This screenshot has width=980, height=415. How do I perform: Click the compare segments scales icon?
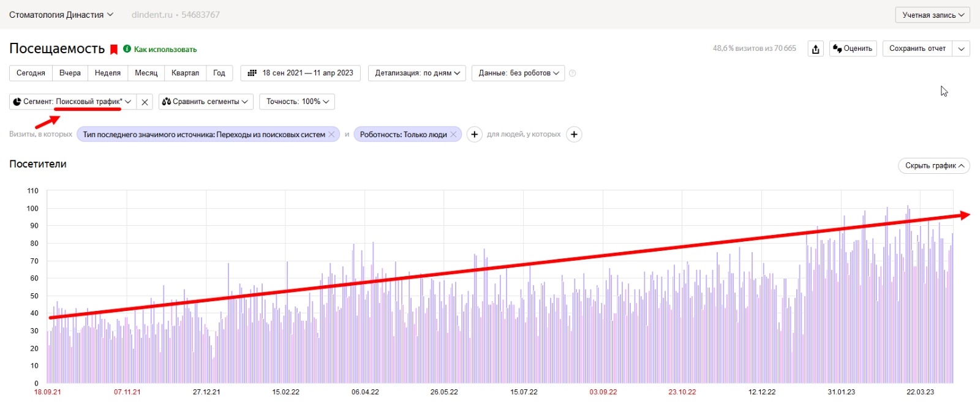pos(166,102)
